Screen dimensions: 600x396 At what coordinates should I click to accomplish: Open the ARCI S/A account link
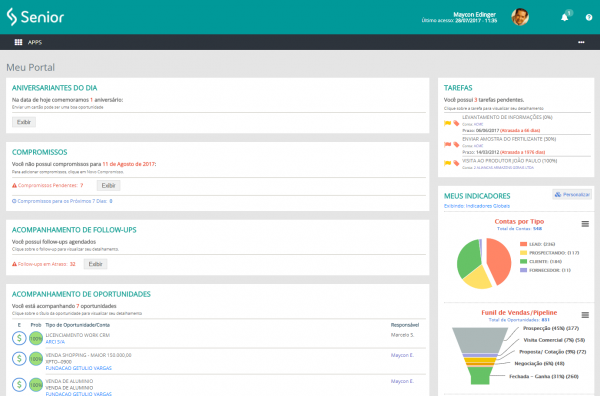click(x=55, y=342)
